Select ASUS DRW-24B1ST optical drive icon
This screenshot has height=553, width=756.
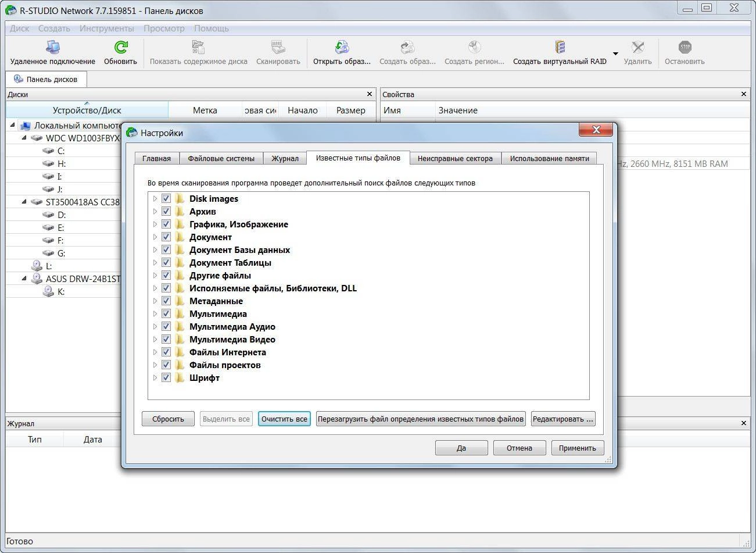pos(37,279)
